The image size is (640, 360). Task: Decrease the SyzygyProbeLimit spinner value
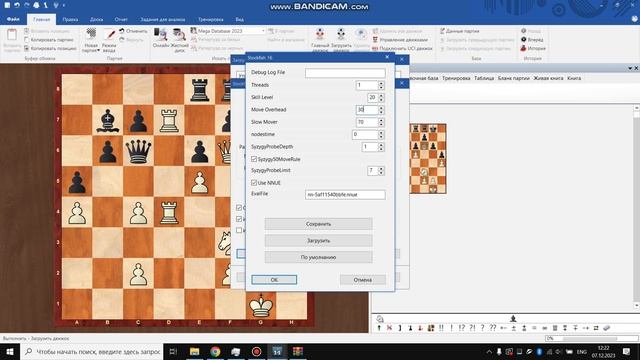coord(381,173)
